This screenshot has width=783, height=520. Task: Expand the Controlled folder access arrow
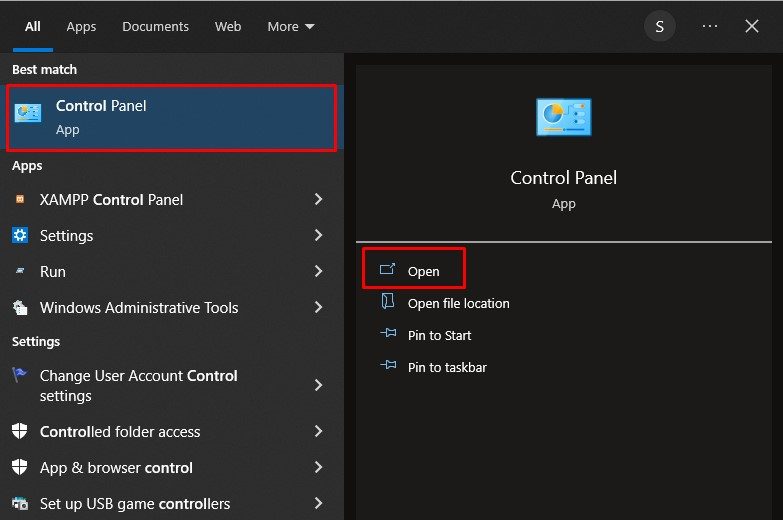(318, 431)
